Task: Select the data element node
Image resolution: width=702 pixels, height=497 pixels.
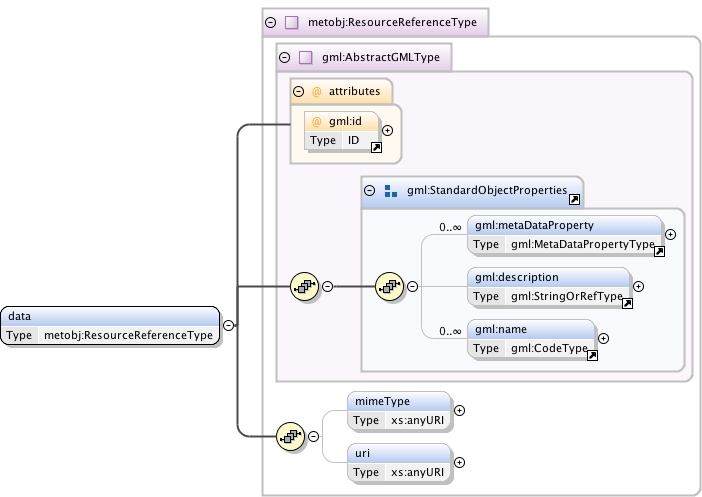Action: point(110,326)
